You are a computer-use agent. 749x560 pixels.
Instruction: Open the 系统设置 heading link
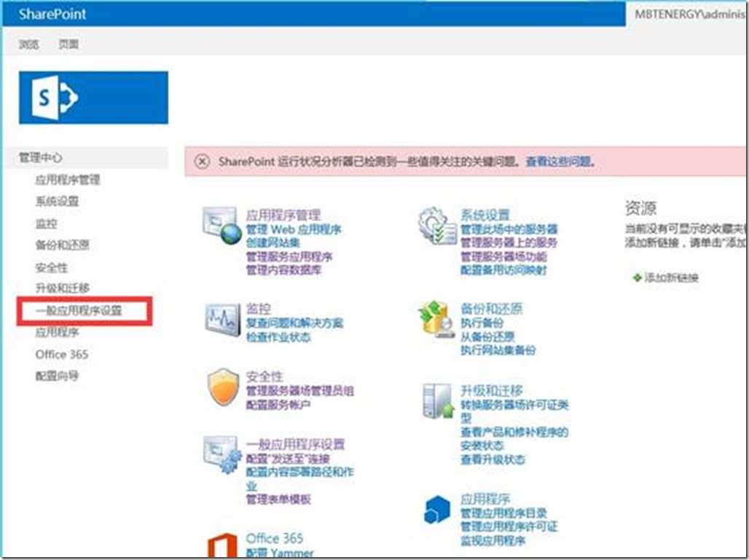pos(485,215)
